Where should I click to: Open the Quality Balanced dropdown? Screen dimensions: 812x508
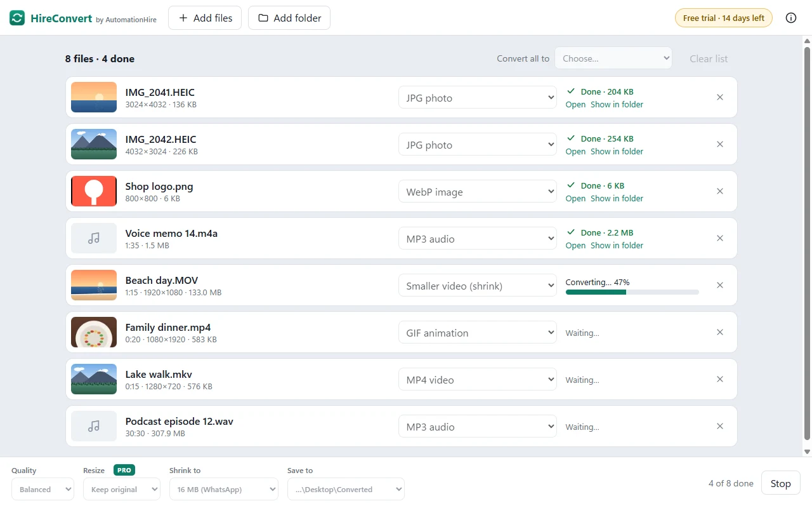(43, 489)
